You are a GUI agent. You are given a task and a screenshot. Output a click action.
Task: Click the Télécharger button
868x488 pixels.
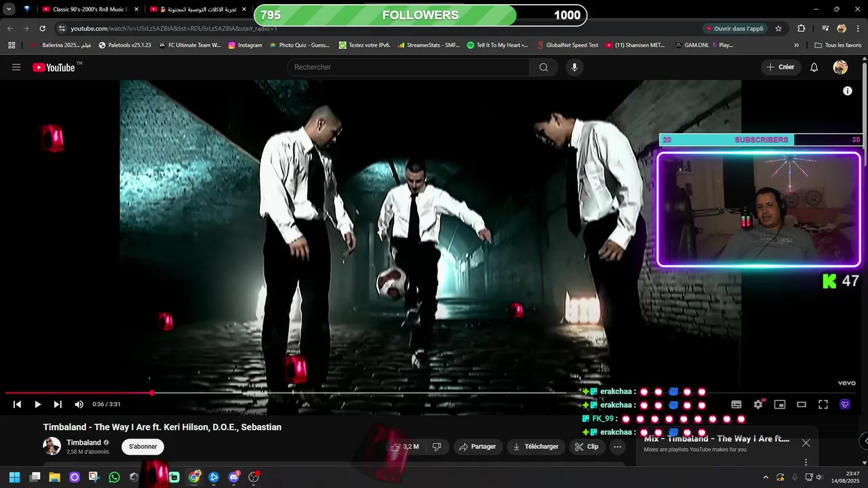pos(536,447)
